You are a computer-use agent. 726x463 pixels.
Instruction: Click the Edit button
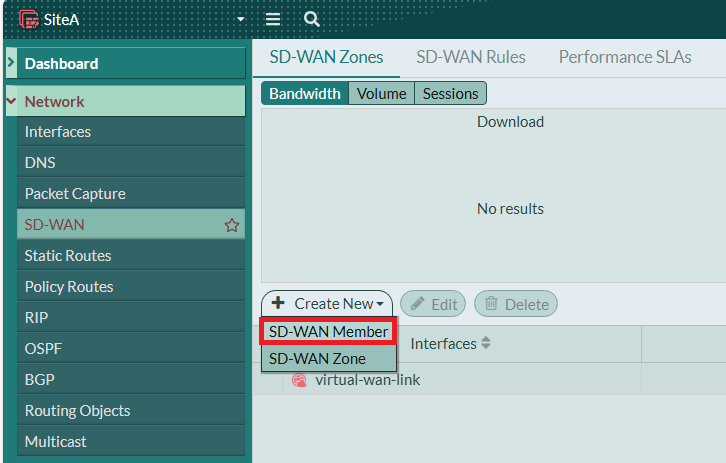click(x=433, y=304)
